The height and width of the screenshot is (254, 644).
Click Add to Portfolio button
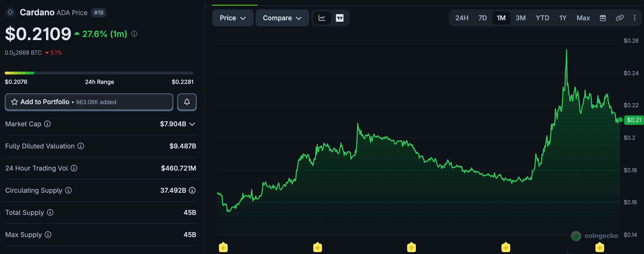(89, 102)
